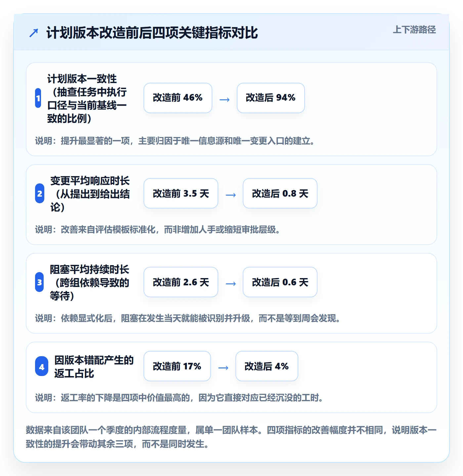Click the number 3 badge for 阻塞平均持续时长
Image resolution: width=463 pixels, height=476 pixels.
coord(39,282)
